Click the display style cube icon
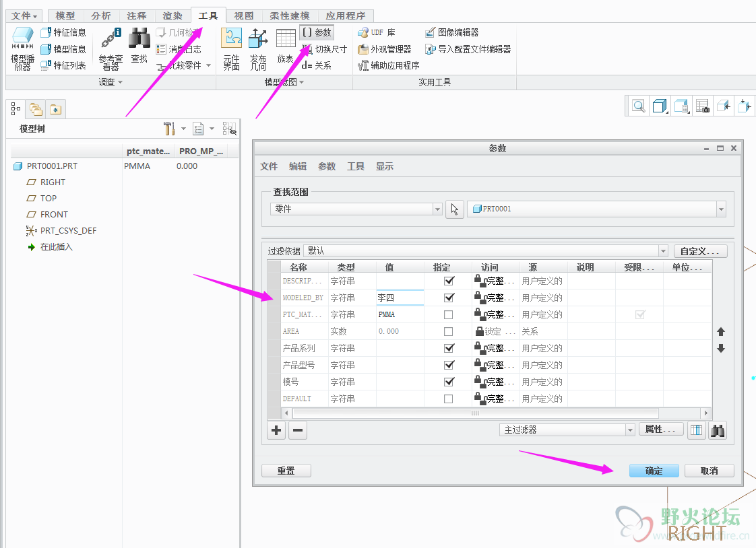This screenshot has width=756, height=548. tap(659, 106)
